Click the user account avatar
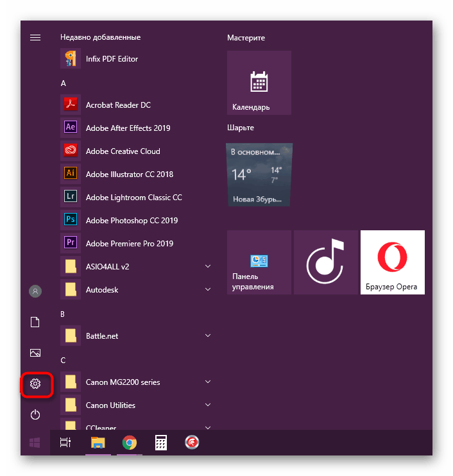 tap(35, 291)
